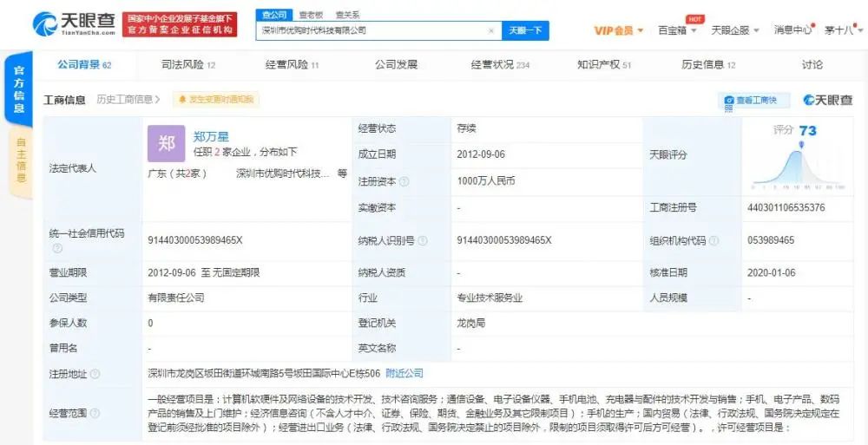Click the 郑 avatar of legal representative
Image resolution: width=868 pixels, height=445 pixels.
(x=166, y=143)
